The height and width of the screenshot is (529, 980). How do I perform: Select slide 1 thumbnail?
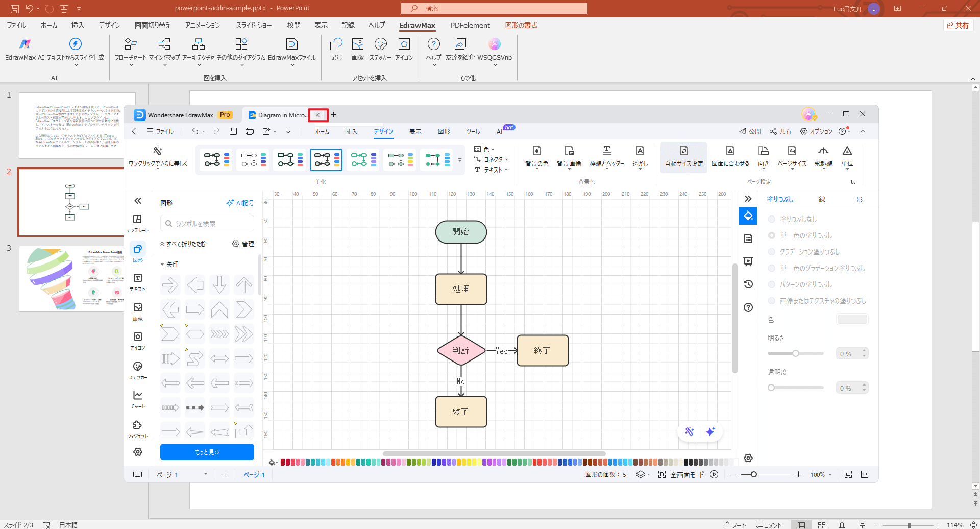coord(77,125)
